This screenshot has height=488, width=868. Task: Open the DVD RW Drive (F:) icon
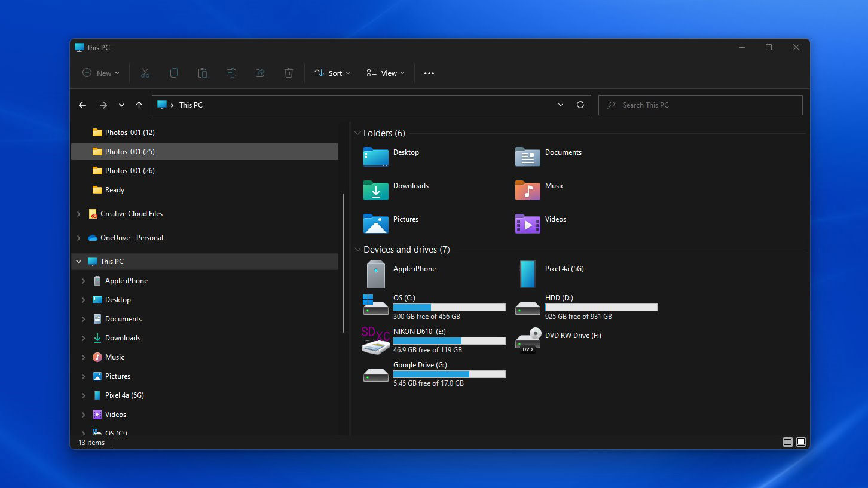(528, 340)
